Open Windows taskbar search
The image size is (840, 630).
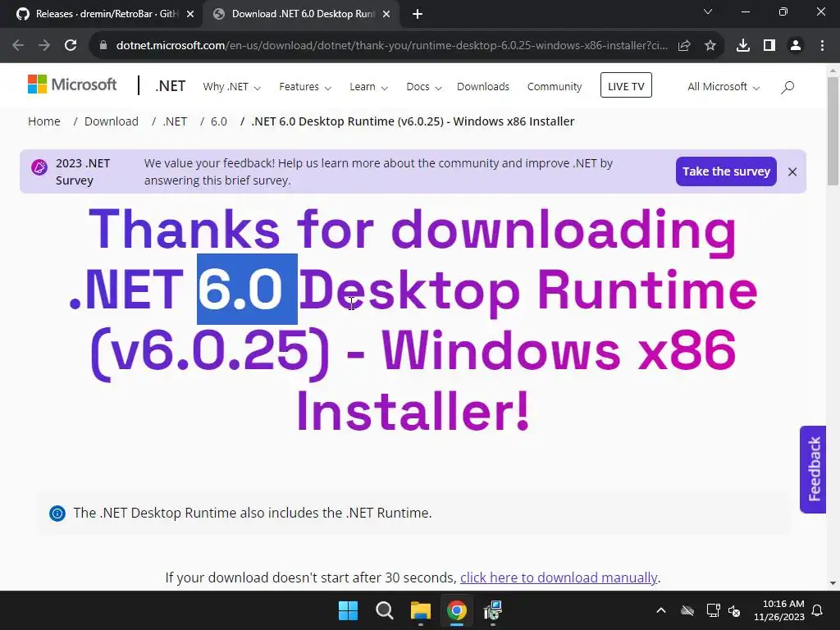[x=384, y=610]
